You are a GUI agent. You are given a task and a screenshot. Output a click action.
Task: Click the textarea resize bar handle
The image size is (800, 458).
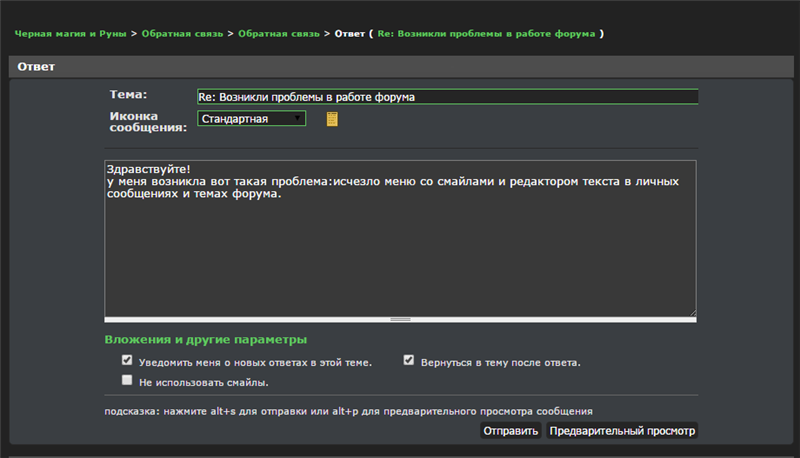[x=401, y=320]
